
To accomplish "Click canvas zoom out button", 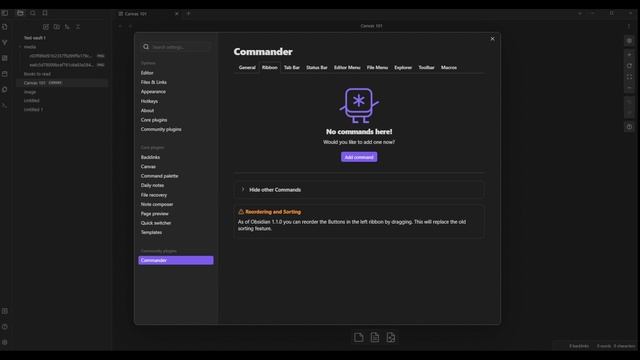I will coord(629,88).
